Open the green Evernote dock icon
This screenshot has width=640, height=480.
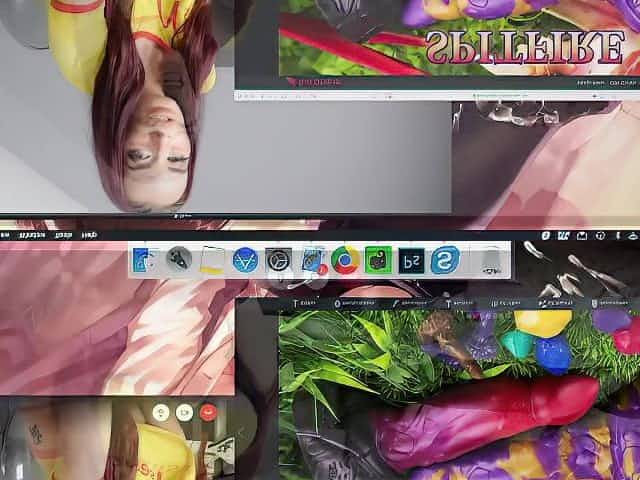(378, 261)
